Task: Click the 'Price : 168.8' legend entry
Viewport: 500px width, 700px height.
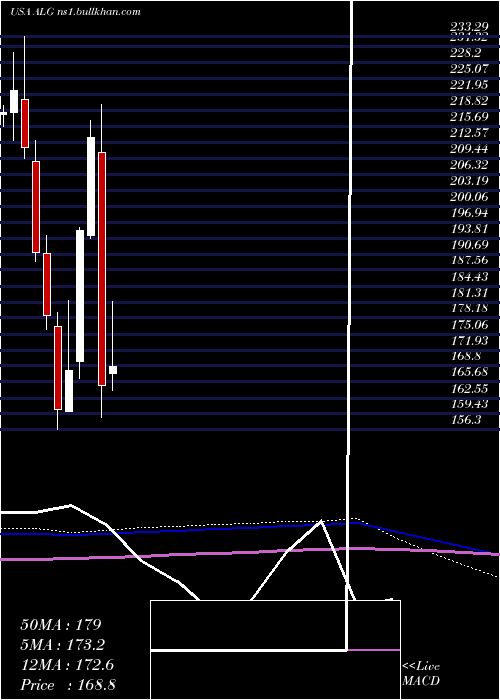Action: (68, 685)
